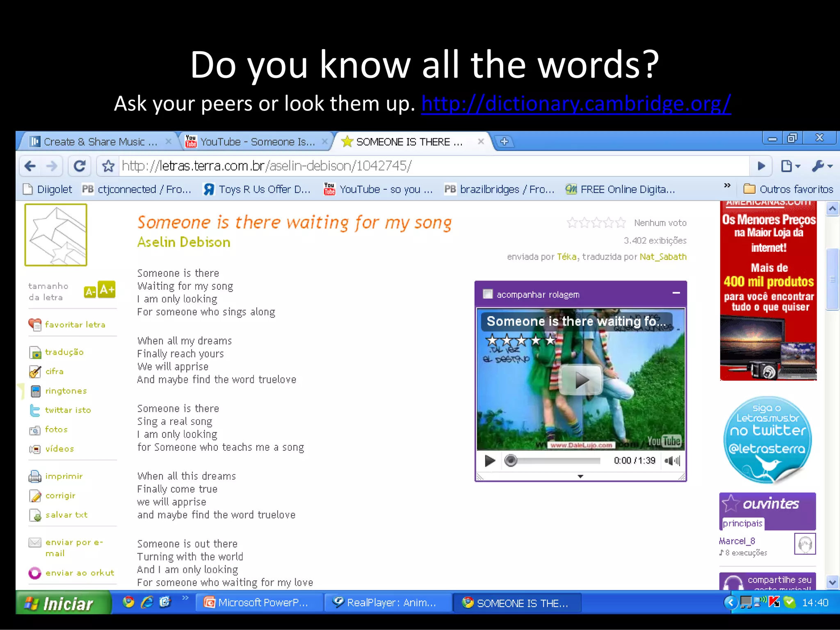This screenshot has width=840, height=630.
Task: Click the page scrollbar up arrow
Action: (832, 209)
